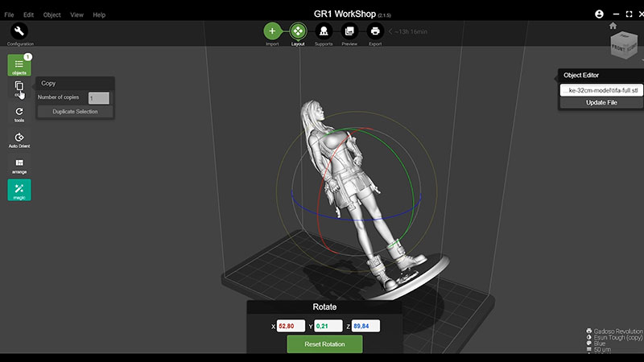Activate the magic wand tool
The height and width of the screenshot is (362, 644).
point(19,190)
